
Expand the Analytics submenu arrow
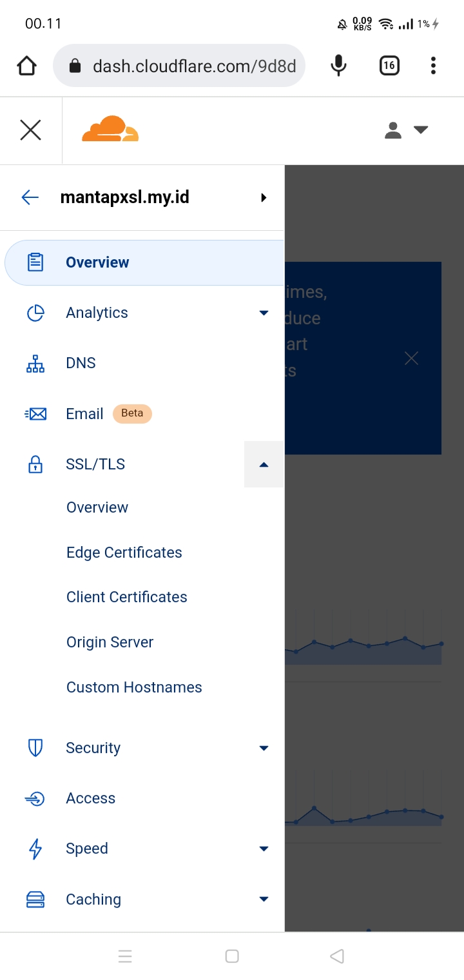[264, 313]
